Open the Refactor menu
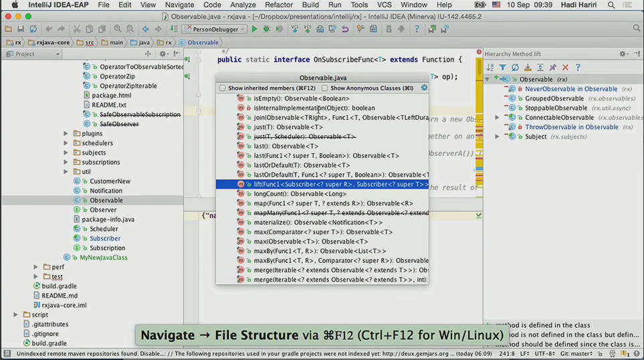 [278, 5]
